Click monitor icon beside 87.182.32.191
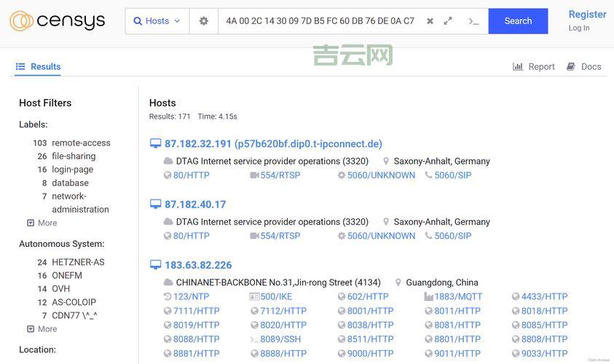The height and width of the screenshot is (364, 614). click(155, 143)
